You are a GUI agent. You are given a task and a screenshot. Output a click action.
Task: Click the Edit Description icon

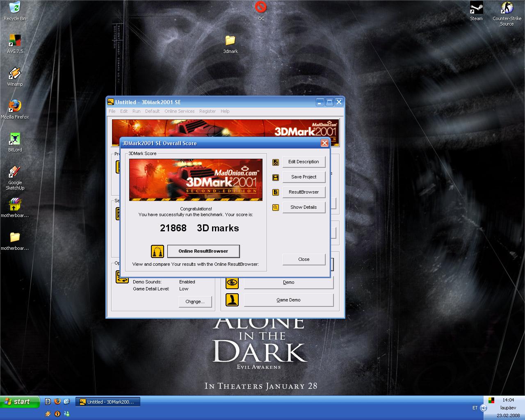click(276, 162)
